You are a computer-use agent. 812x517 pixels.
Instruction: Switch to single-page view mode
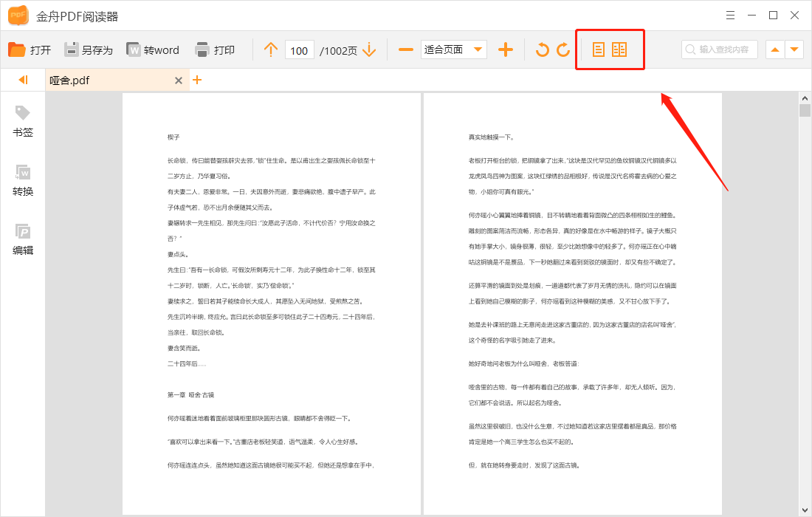tap(600, 49)
